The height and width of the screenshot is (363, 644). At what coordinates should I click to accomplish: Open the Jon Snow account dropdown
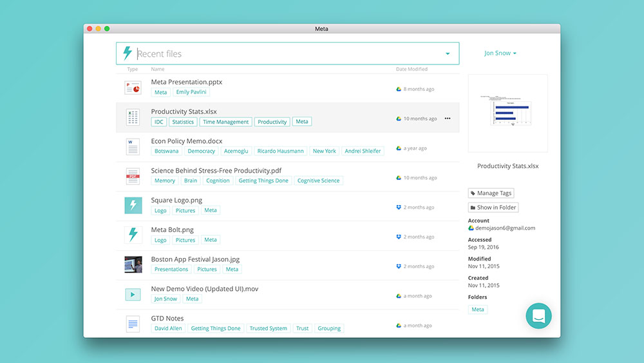pos(500,54)
